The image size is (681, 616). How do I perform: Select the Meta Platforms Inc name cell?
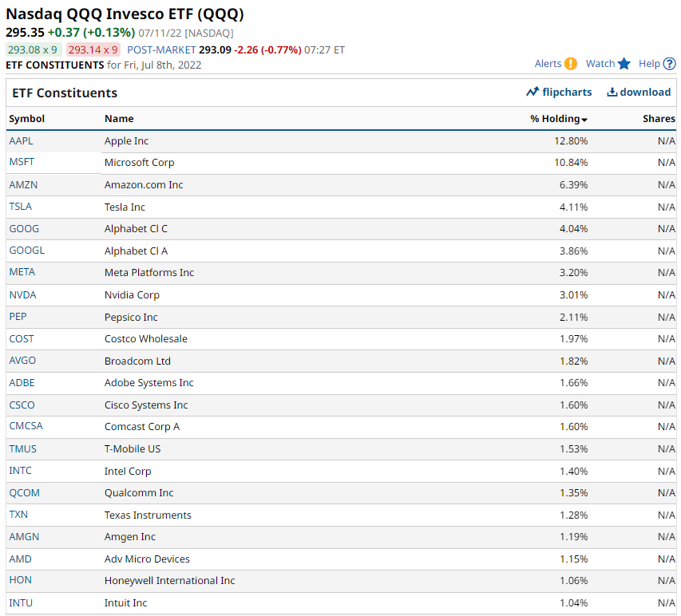149,273
